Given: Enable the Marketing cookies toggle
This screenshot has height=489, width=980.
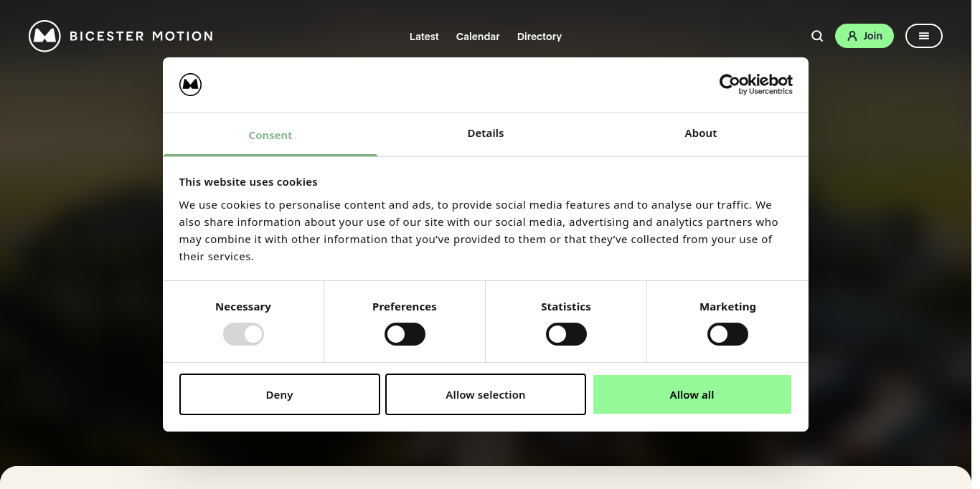Looking at the screenshot, I should coord(727,334).
